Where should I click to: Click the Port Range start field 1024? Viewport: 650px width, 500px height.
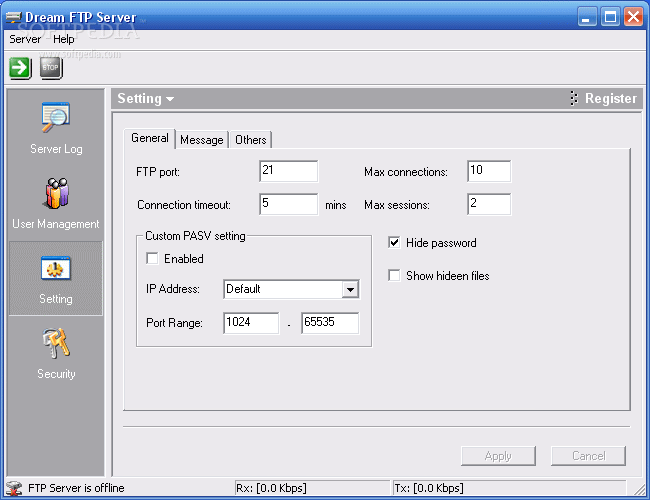[251, 323]
